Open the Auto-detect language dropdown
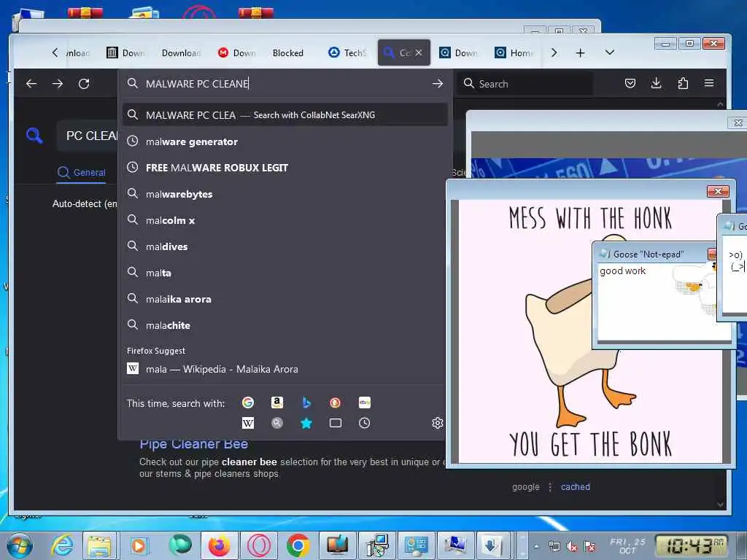Screen dimensions: 747x560 [x=85, y=203]
